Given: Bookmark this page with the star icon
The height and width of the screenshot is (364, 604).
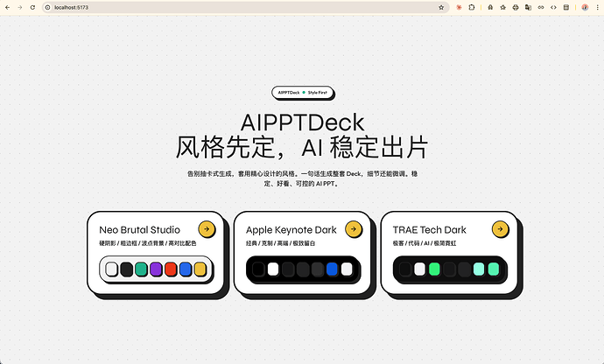Looking at the screenshot, I should (x=440, y=7).
